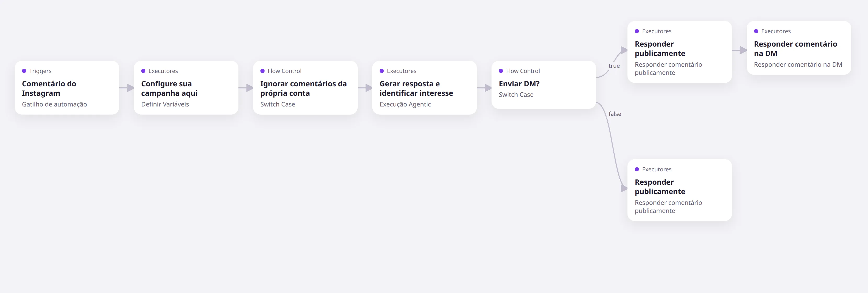Click the 'false' branch label
The image size is (868, 293).
point(615,114)
